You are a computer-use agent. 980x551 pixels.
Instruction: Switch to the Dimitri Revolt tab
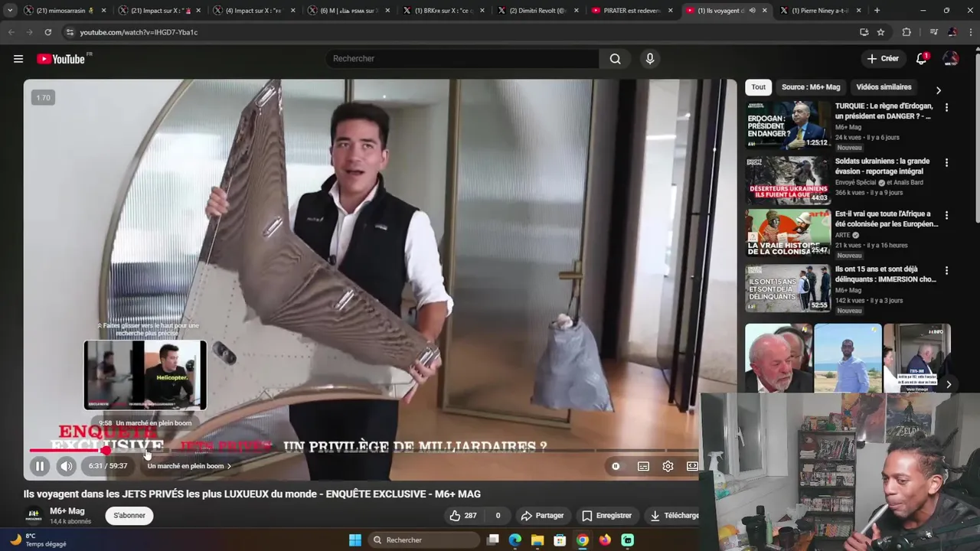(539, 11)
